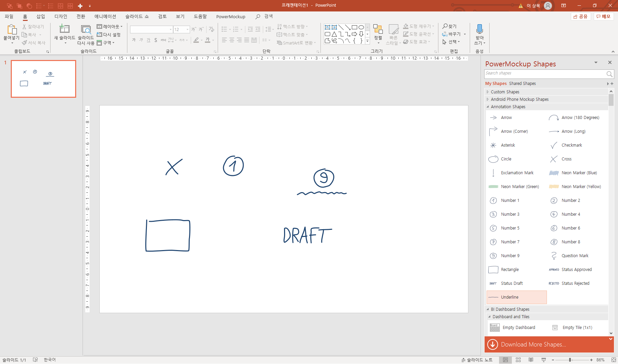Open the 애니메이션 animations tab

click(x=105, y=17)
